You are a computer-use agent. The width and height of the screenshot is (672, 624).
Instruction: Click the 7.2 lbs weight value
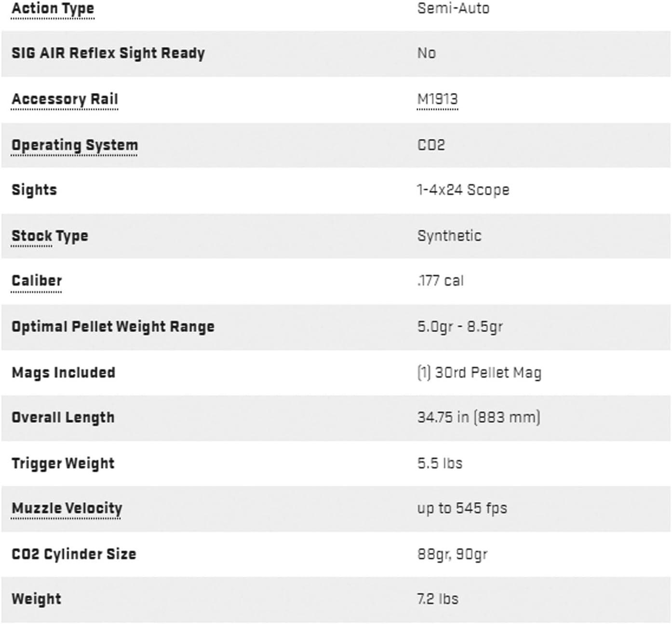pos(437,599)
